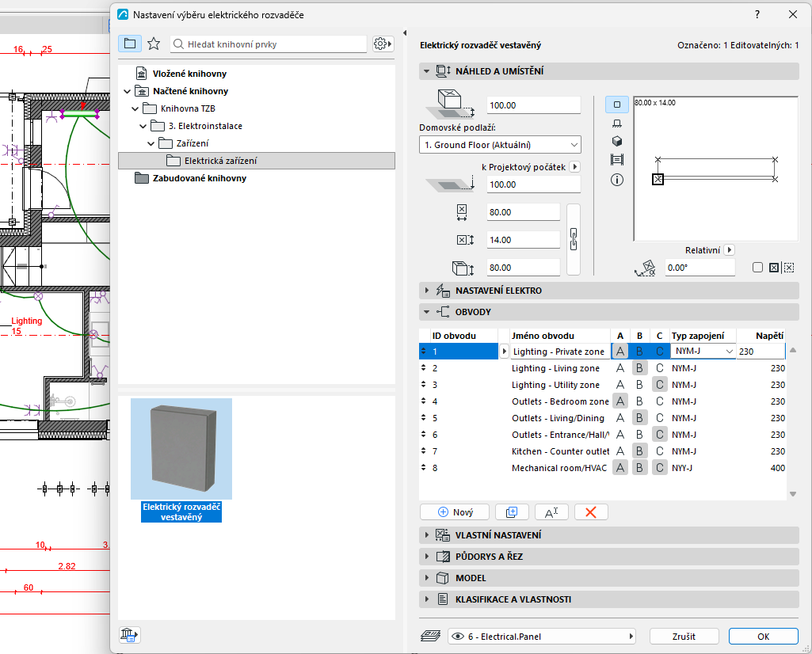This screenshot has height=654, width=812.
Task: Toggle phase C for Outlets - Bedroom zone
Action: point(659,401)
